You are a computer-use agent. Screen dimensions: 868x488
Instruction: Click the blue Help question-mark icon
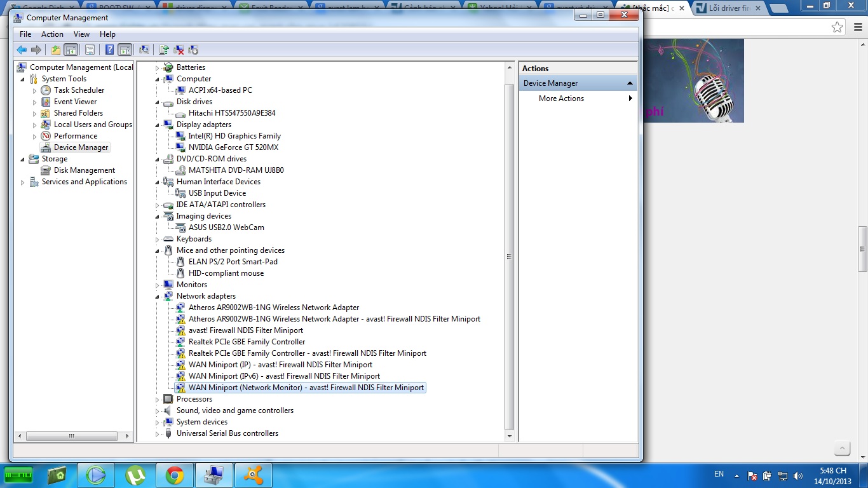pos(110,50)
